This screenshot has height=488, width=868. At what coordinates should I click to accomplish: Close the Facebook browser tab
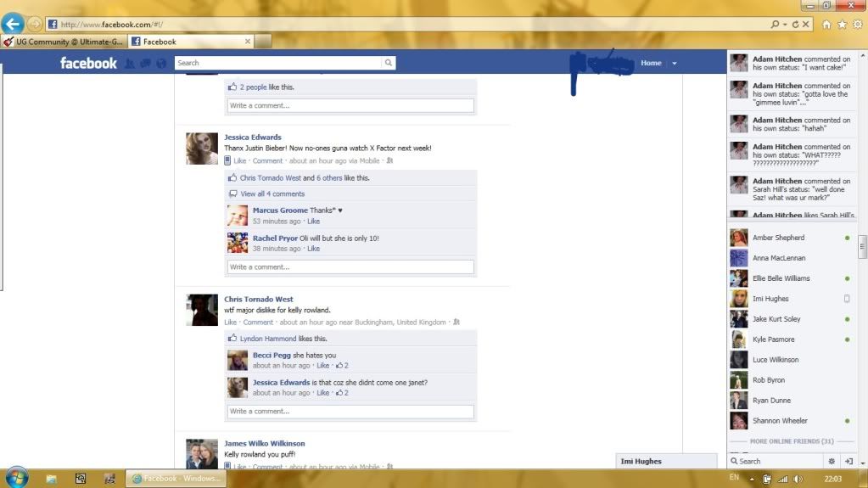[x=248, y=42]
